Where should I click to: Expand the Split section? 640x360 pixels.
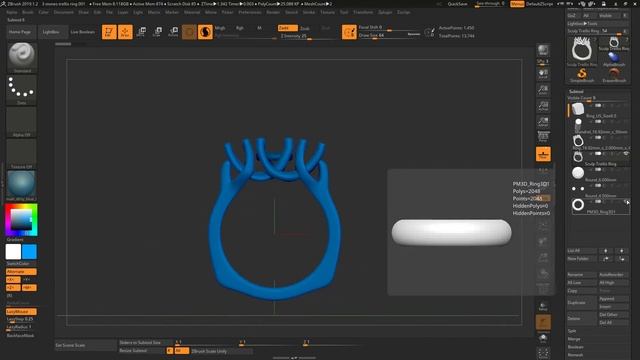[572, 331]
